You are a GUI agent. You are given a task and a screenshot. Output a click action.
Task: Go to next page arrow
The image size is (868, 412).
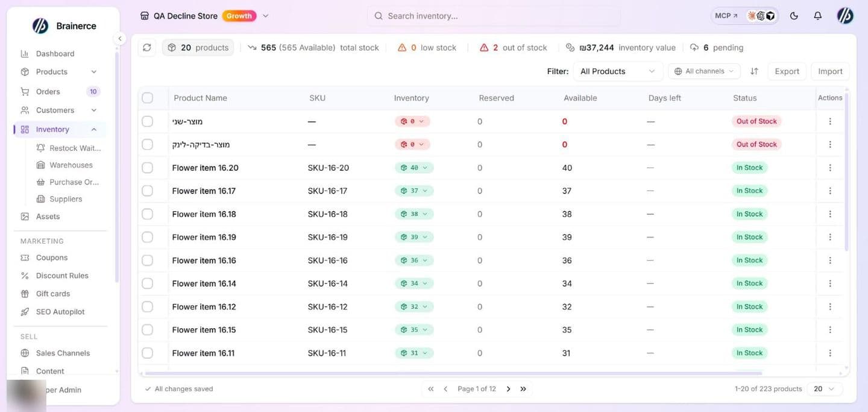click(508, 389)
